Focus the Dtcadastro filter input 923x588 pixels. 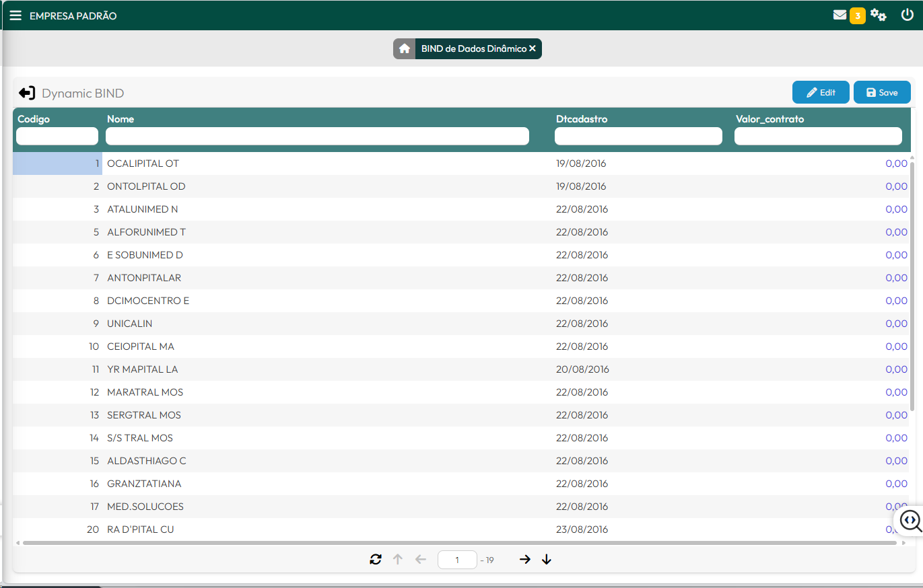coord(638,137)
